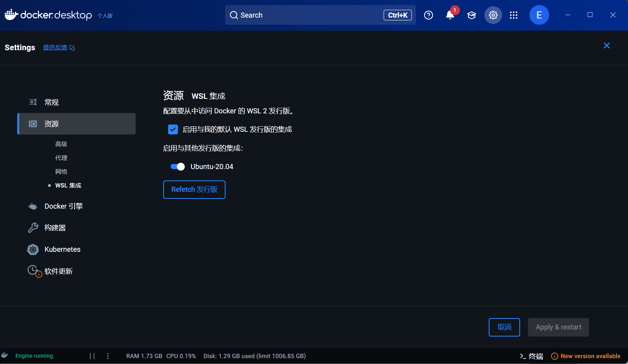Screen dimensions: 628x364
Task: Click the Resources icon in sidebar
Action: coord(33,124)
